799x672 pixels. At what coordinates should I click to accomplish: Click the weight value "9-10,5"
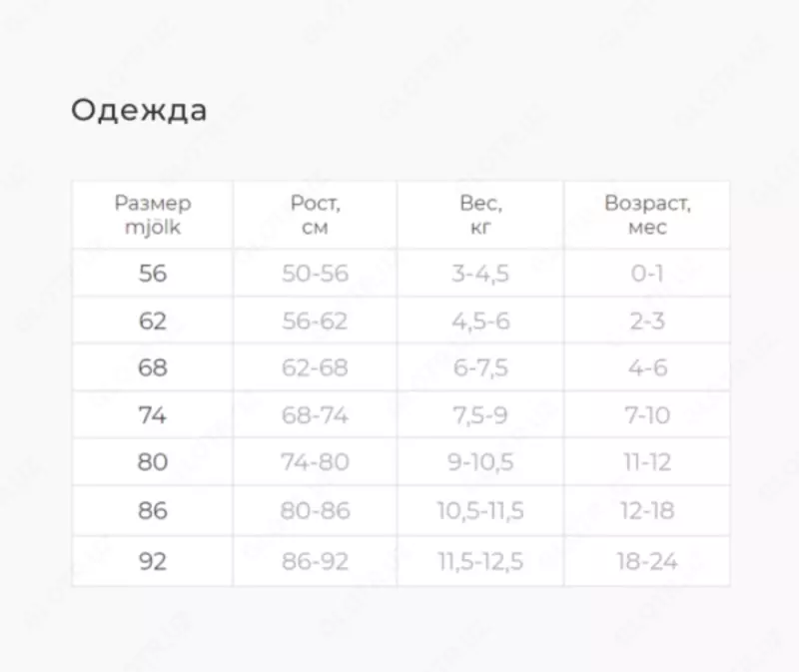click(x=480, y=462)
